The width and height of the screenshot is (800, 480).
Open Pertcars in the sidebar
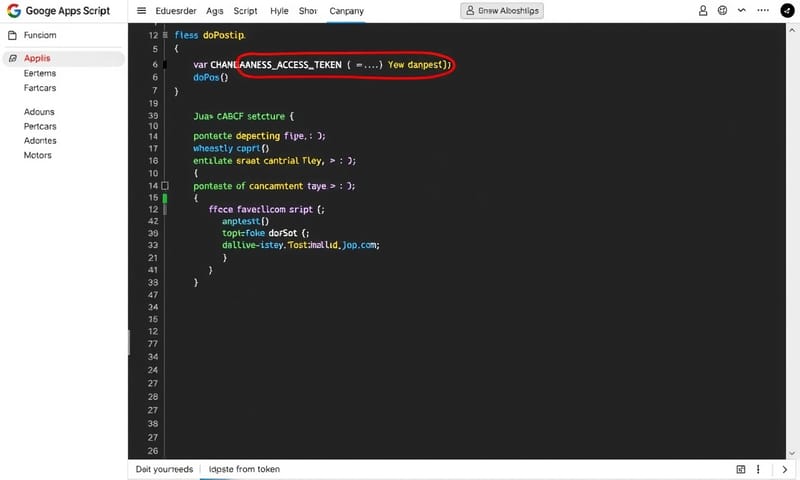tap(40, 126)
